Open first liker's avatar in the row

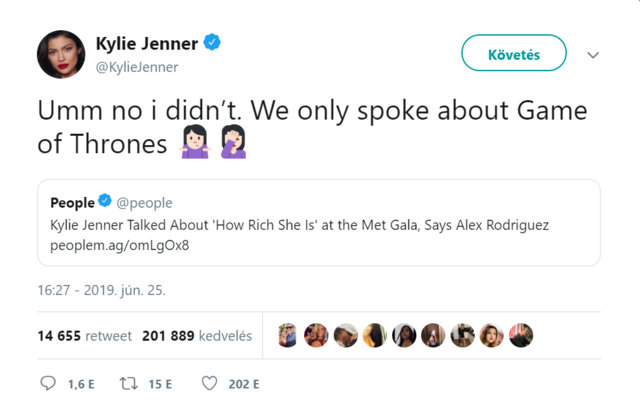pyautogui.click(x=287, y=336)
